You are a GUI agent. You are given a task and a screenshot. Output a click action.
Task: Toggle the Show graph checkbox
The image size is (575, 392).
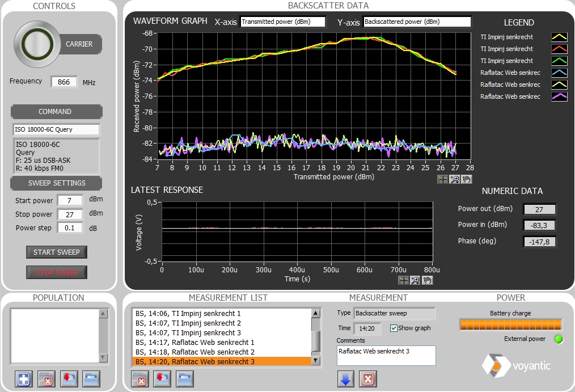coord(394,328)
